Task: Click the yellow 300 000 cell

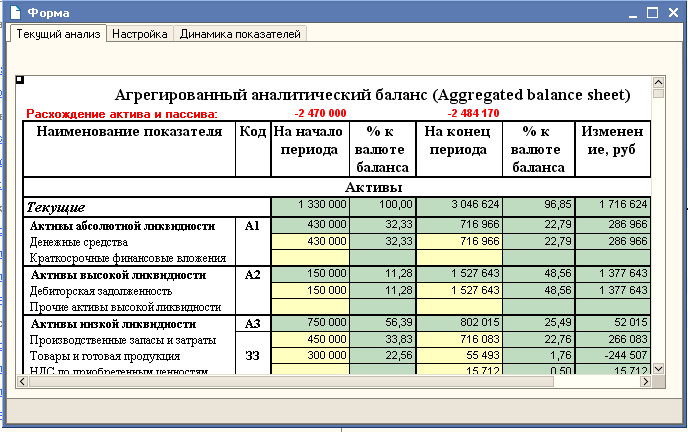Action: 310,356
